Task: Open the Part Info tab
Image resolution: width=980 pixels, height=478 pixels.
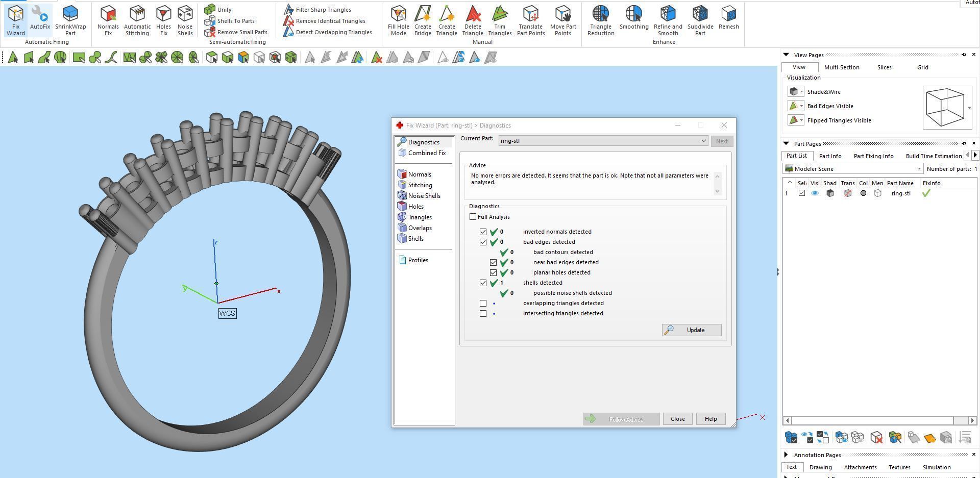Action: coord(830,156)
